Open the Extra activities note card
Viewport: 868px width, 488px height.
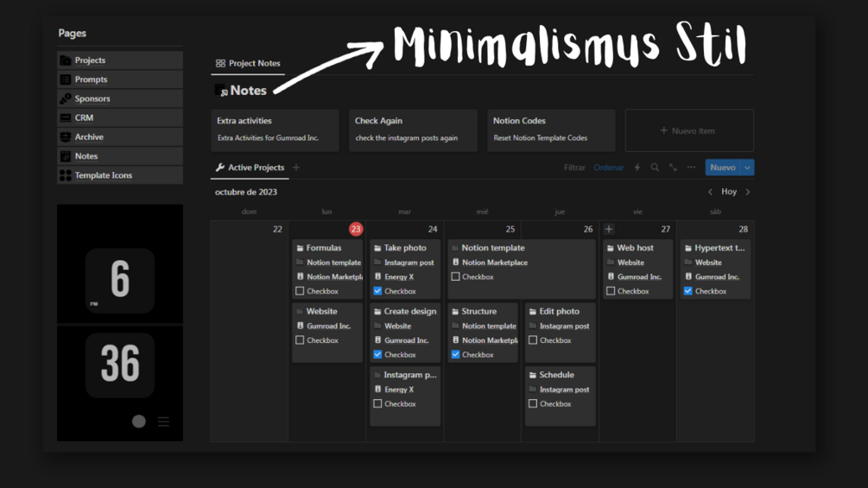pos(275,130)
